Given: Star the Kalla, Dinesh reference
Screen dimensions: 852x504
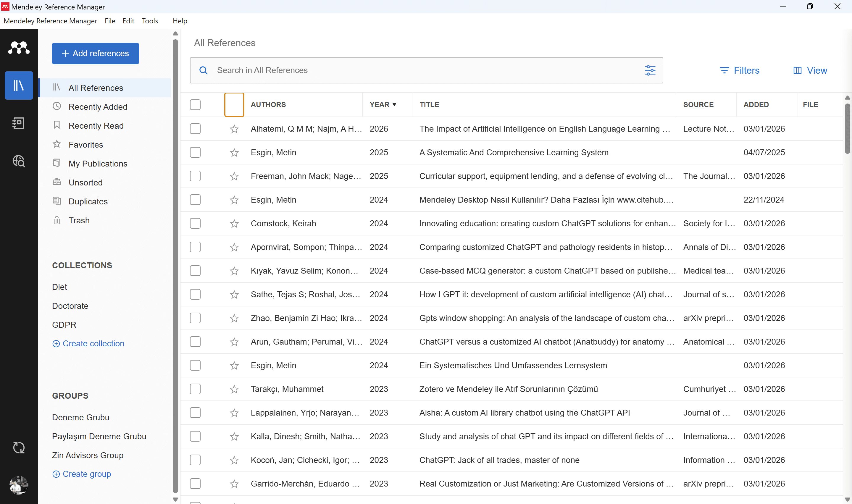Looking at the screenshot, I should [234, 436].
